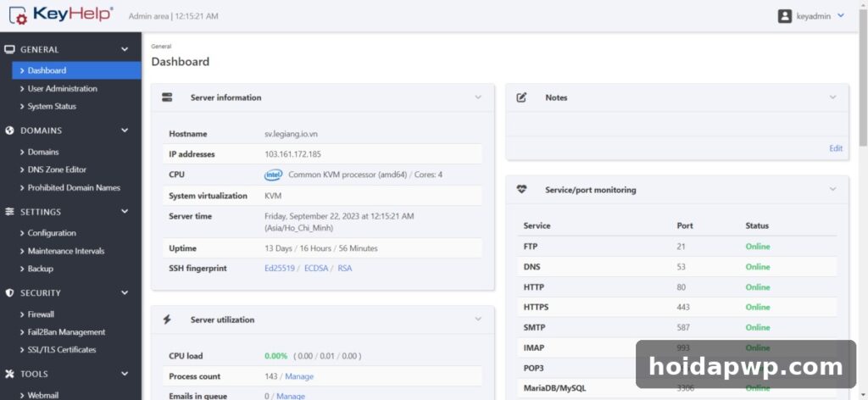The width and height of the screenshot is (868, 400).
Task: Click the ECDSA fingerprint link
Action: 316,269
